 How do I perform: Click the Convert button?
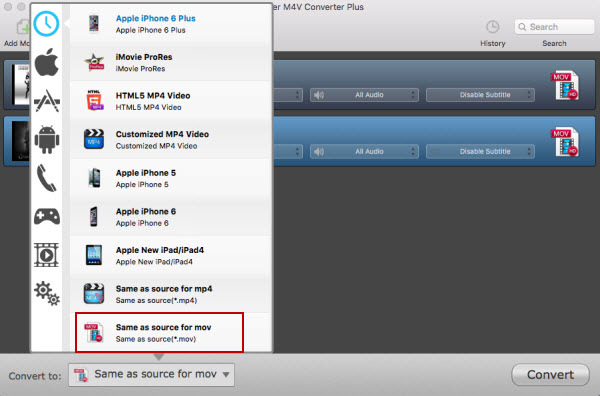click(550, 375)
